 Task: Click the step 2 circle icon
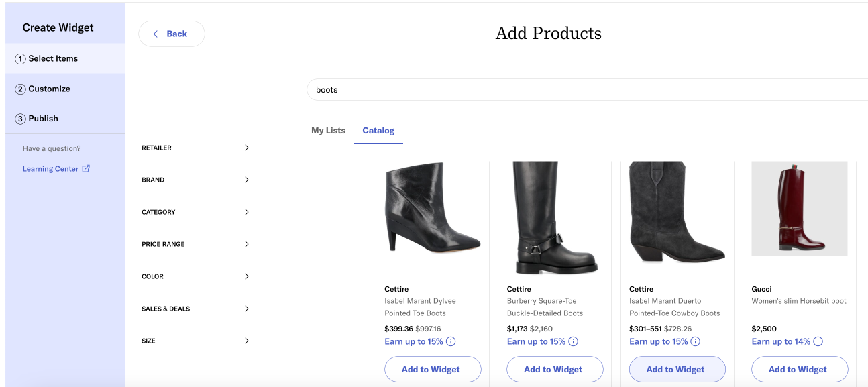click(x=21, y=89)
